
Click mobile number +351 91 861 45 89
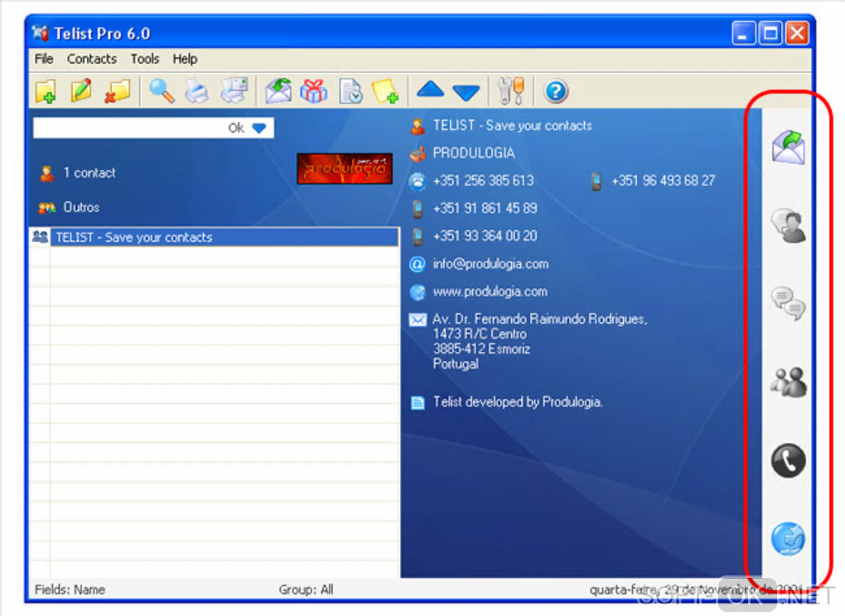coord(485,209)
